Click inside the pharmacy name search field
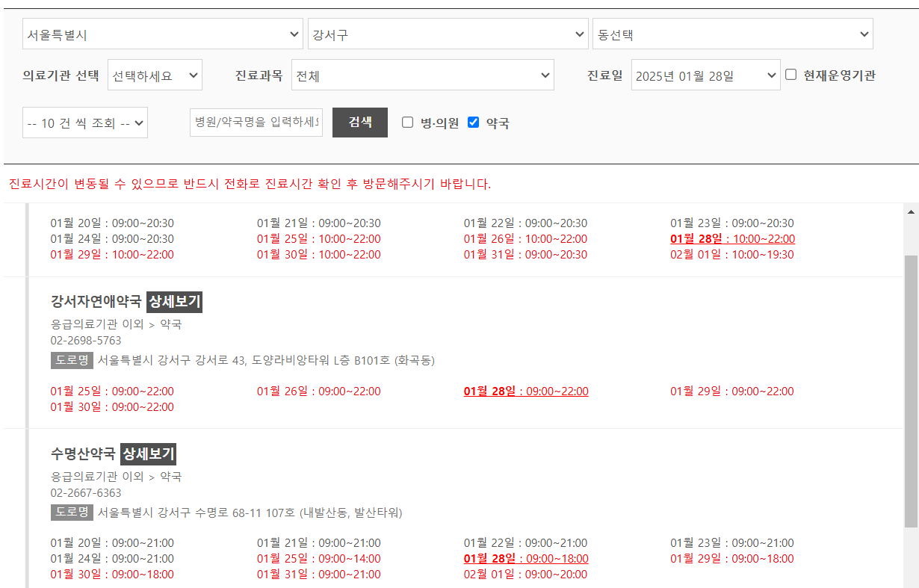919x588 pixels. click(x=256, y=122)
